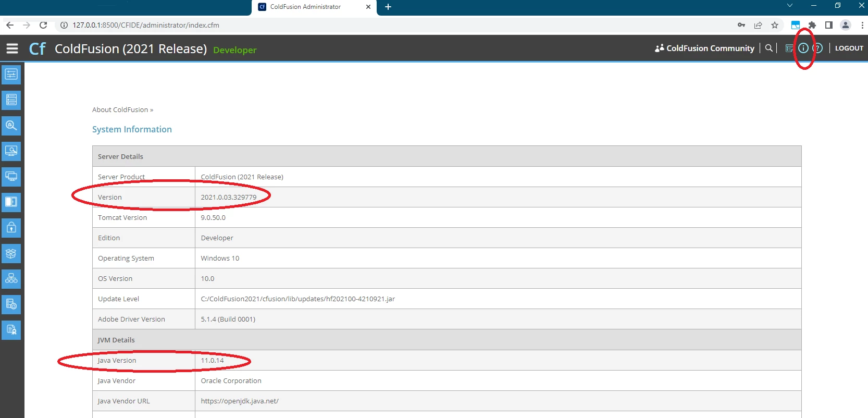Image resolution: width=868 pixels, height=418 pixels.
Task: Click the Server Details section header
Action: click(447, 156)
